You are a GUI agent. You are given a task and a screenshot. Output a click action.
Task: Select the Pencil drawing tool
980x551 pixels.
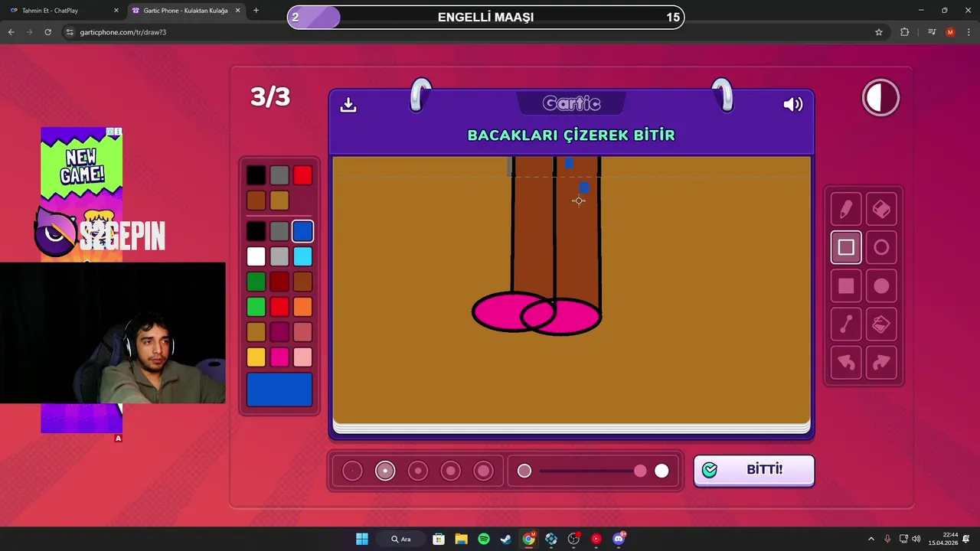[x=846, y=209]
